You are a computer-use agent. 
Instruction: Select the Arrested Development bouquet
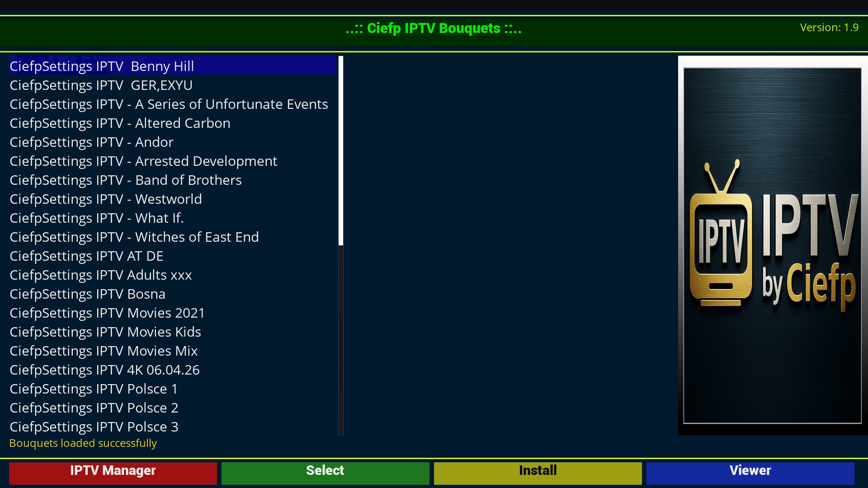point(172,161)
